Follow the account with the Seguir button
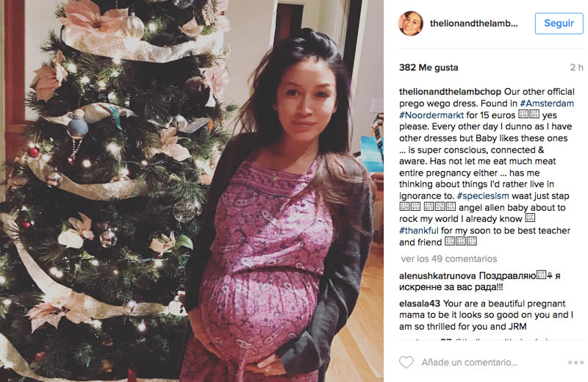Screen dimensions: 588x382 (x=559, y=24)
